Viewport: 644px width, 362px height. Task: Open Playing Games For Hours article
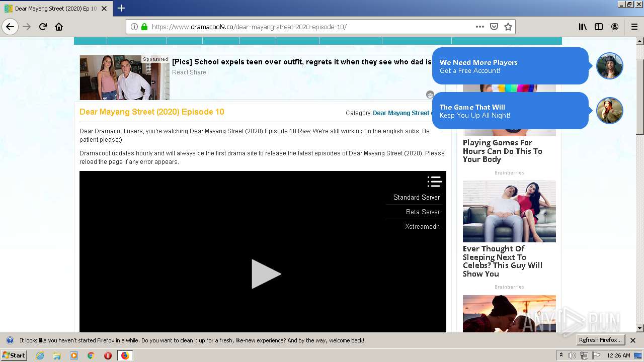[x=502, y=151]
